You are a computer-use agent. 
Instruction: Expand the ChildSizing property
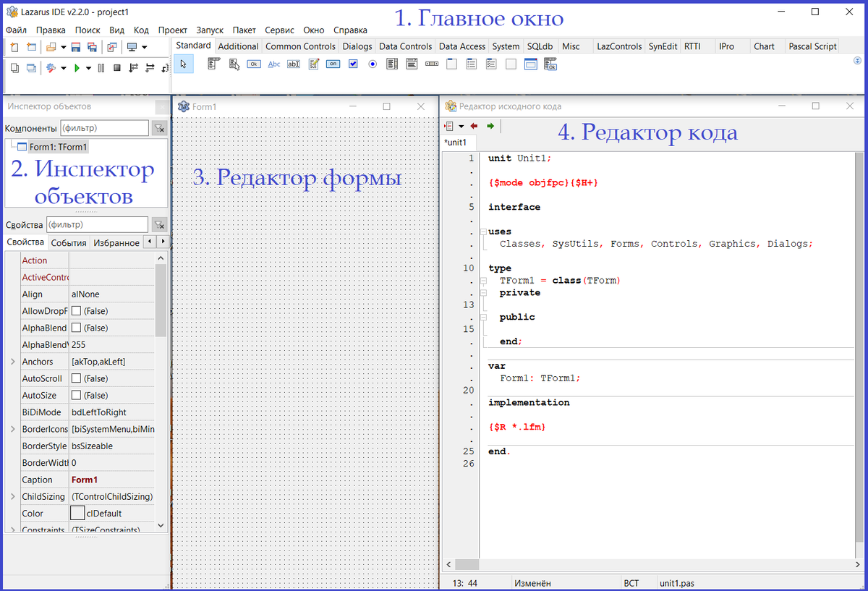12,496
